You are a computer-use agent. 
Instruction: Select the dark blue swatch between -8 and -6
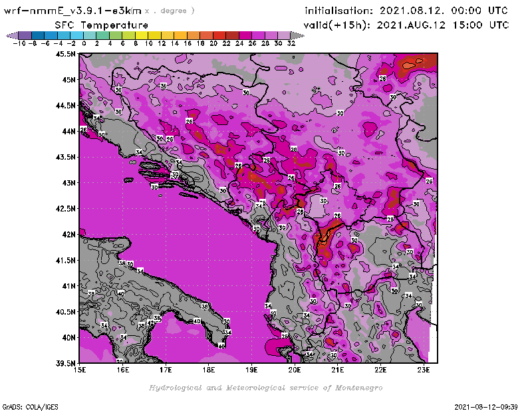38,35
